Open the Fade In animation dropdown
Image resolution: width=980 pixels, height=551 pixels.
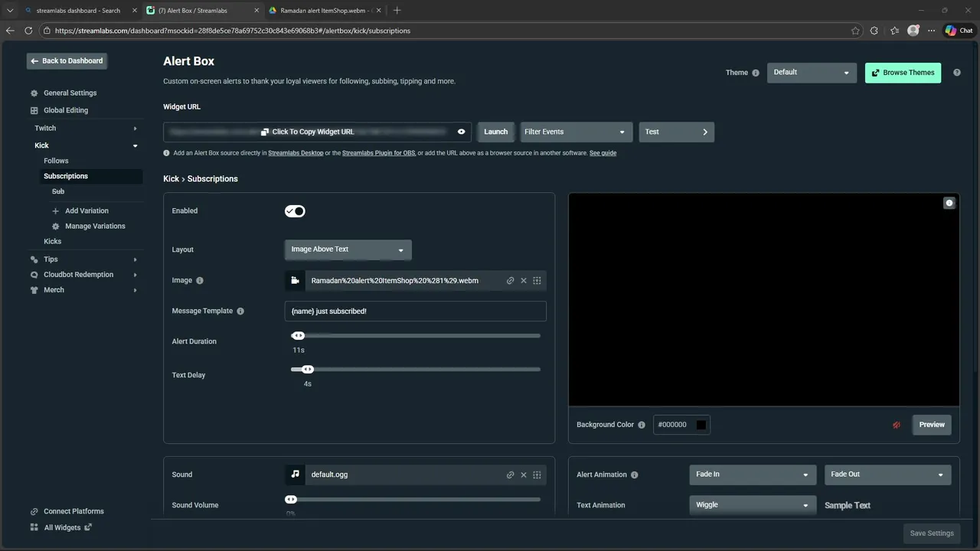[x=753, y=474]
